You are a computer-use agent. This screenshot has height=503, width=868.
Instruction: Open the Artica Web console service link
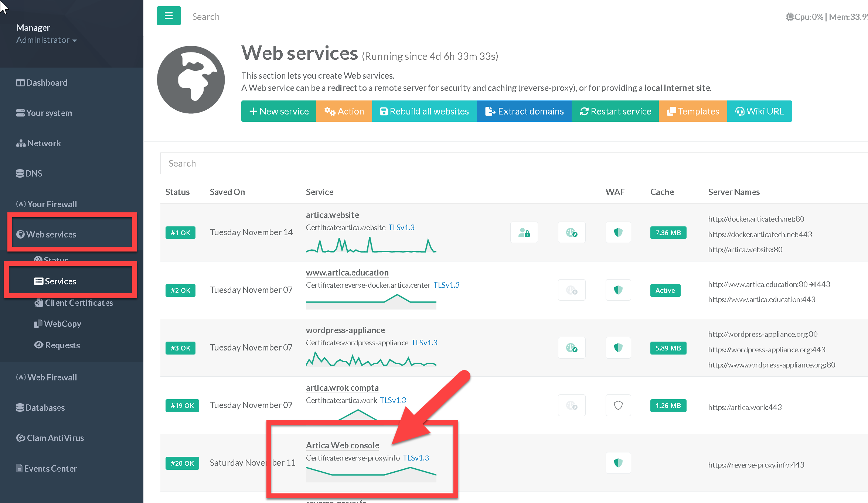[x=342, y=445]
